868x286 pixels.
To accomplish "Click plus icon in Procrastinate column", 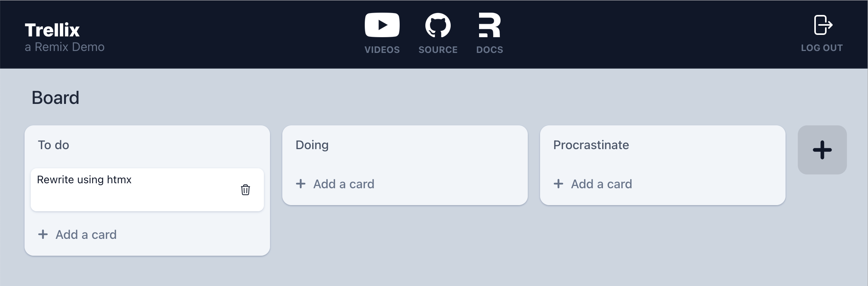I will [x=558, y=184].
